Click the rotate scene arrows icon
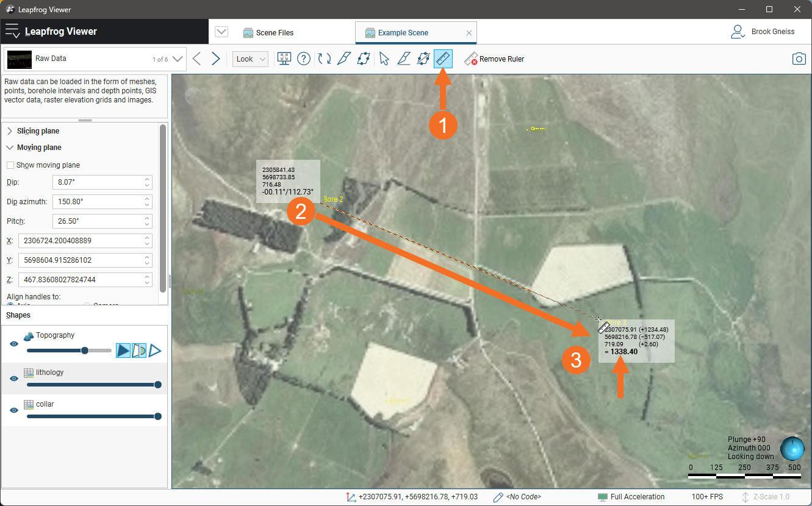Screen dimensions: 812x506 (325, 59)
